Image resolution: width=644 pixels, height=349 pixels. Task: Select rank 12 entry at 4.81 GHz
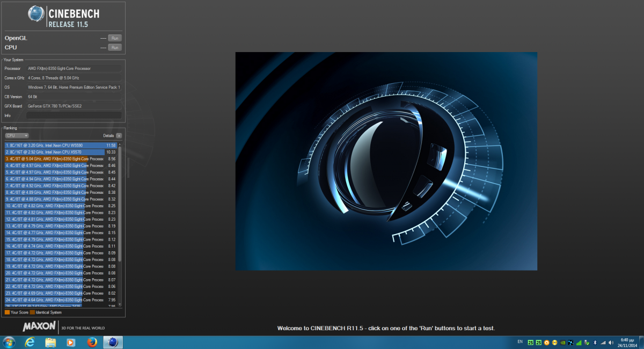(x=61, y=220)
